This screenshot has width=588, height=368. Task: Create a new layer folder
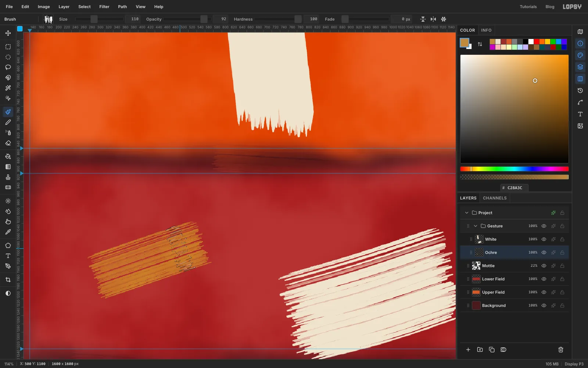pyautogui.click(x=480, y=350)
